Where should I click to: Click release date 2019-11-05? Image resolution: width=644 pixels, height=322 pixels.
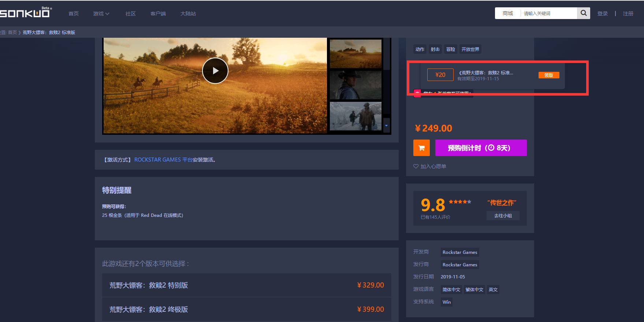point(453,277)
